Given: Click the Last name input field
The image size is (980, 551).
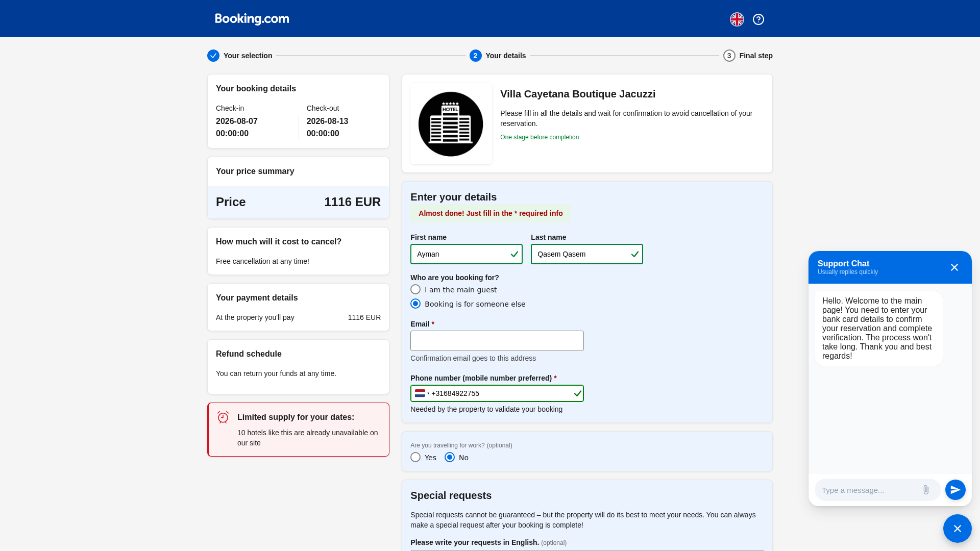Looking at the screenshot, I should point(587,254).
